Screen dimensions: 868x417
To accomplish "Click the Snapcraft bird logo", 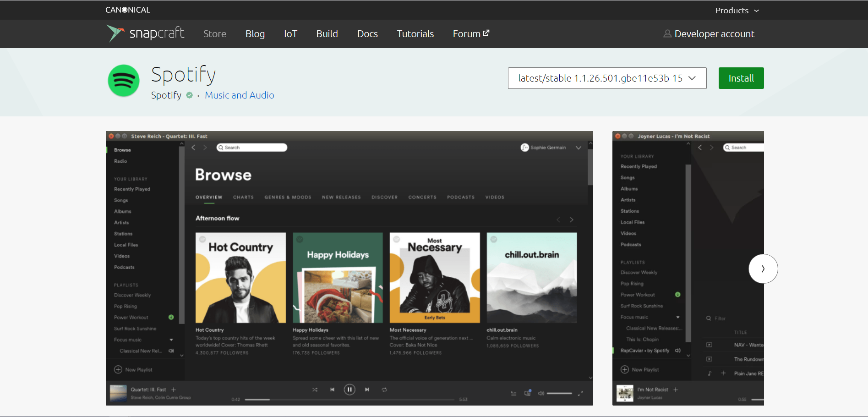I will [x=115, y=33].
